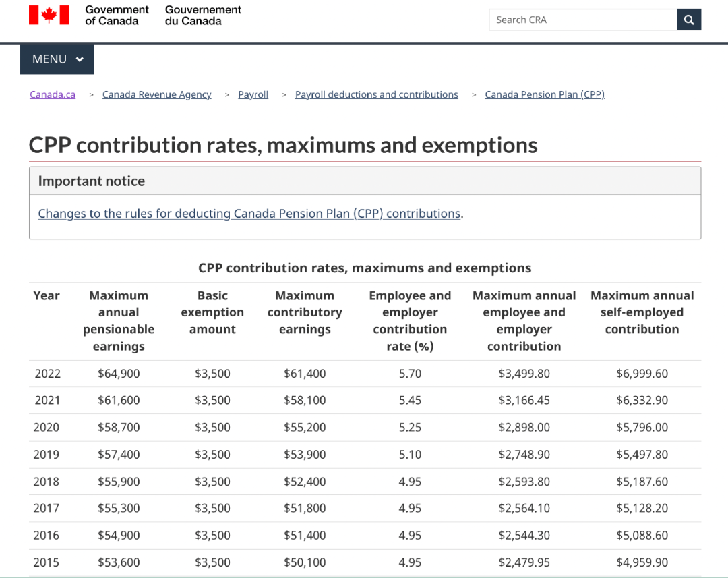This screenshot has width=728, height=578.
Task: Open Payroll deductions and contributions breadcrumb
Action: click(377, 94)
